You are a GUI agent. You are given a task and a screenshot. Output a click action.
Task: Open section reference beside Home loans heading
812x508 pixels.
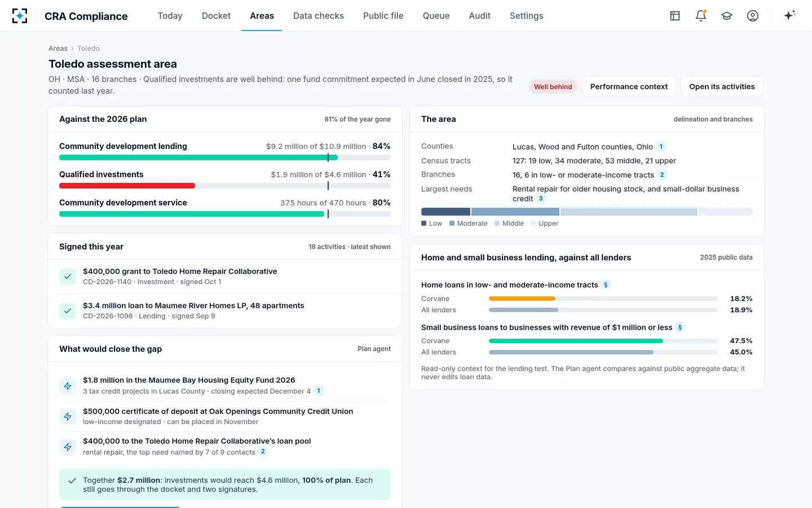(x=606, y=285)
